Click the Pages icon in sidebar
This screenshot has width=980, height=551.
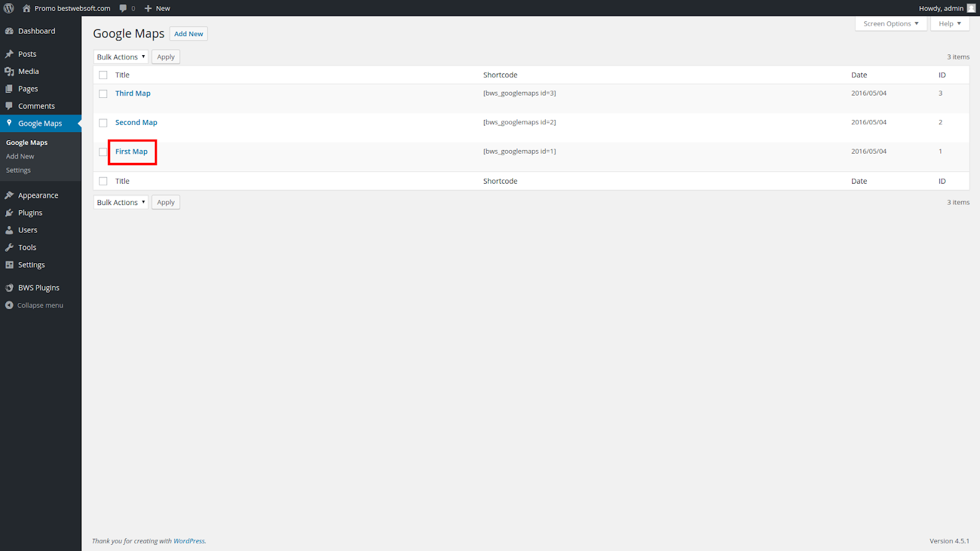[9, 89]
